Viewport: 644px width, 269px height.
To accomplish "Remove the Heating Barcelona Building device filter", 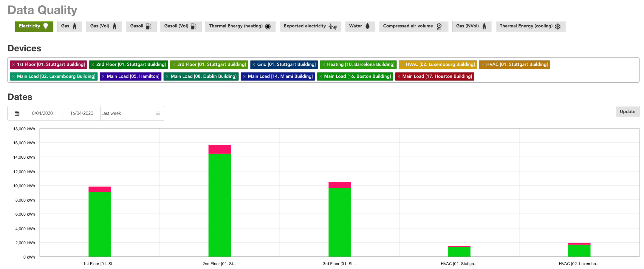I will point(323,64).
